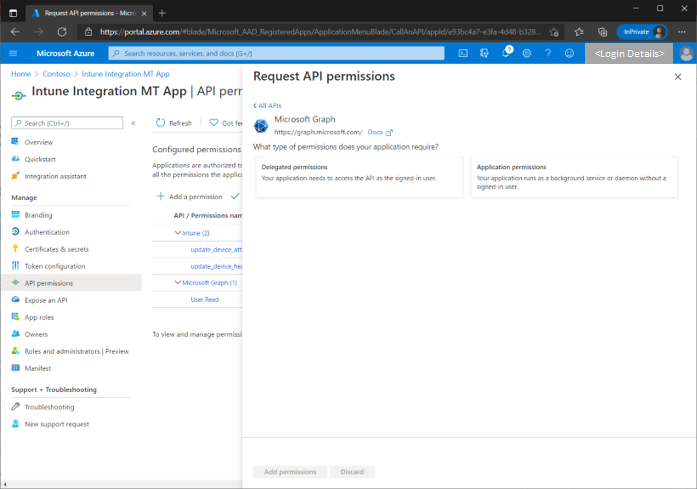Open Branding menu item
Viewport: 697px width, 489px height.
pyautogui.click(x=38, y=215)
